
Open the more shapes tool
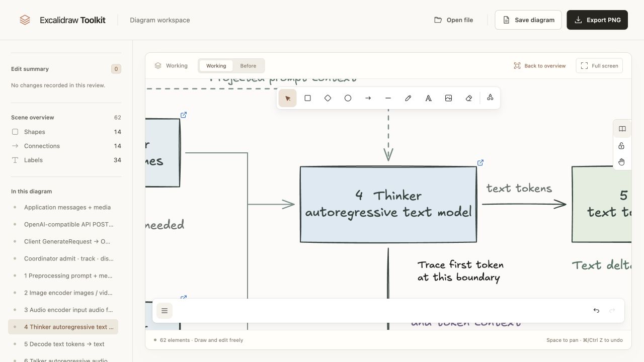490,98
